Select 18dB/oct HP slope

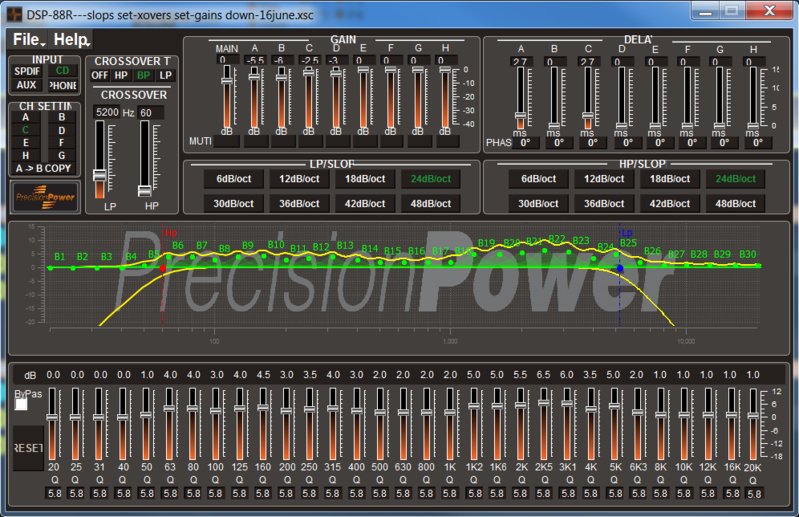[x=670, y=179]
